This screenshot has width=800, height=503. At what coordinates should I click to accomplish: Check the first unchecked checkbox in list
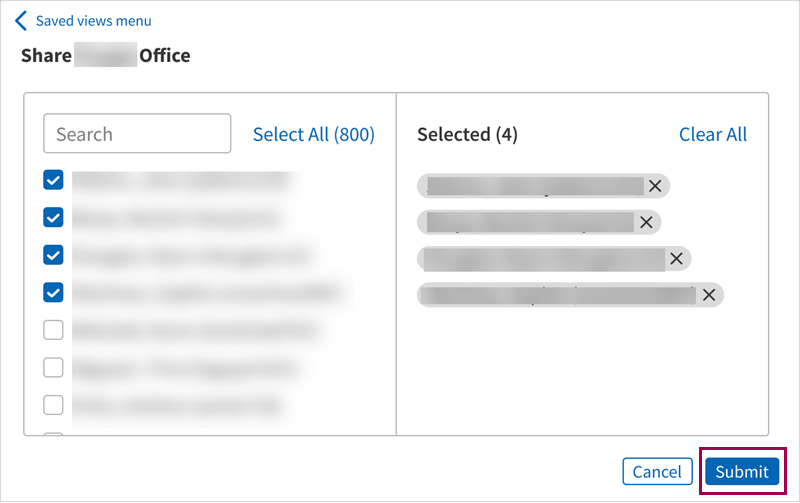(x=54, y=329)
